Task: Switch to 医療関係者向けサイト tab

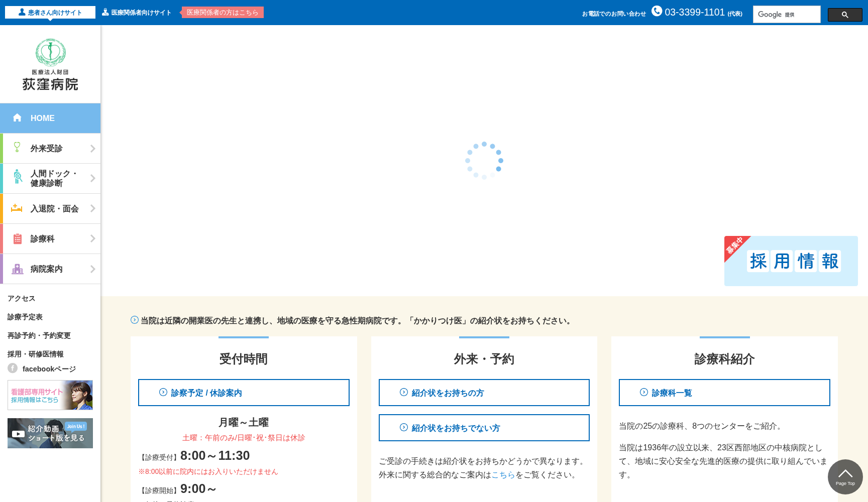Action: pos(136,12)
